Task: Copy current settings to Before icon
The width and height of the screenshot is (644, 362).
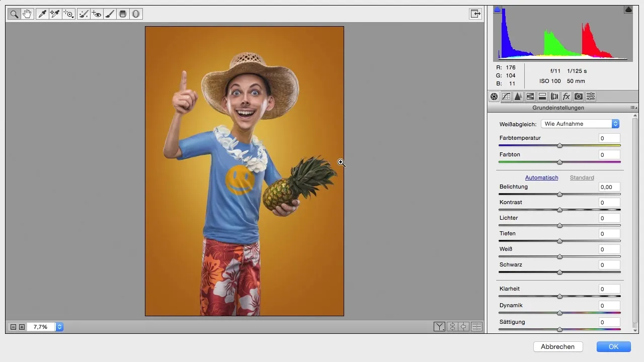Action: click(x=464, y=327)
